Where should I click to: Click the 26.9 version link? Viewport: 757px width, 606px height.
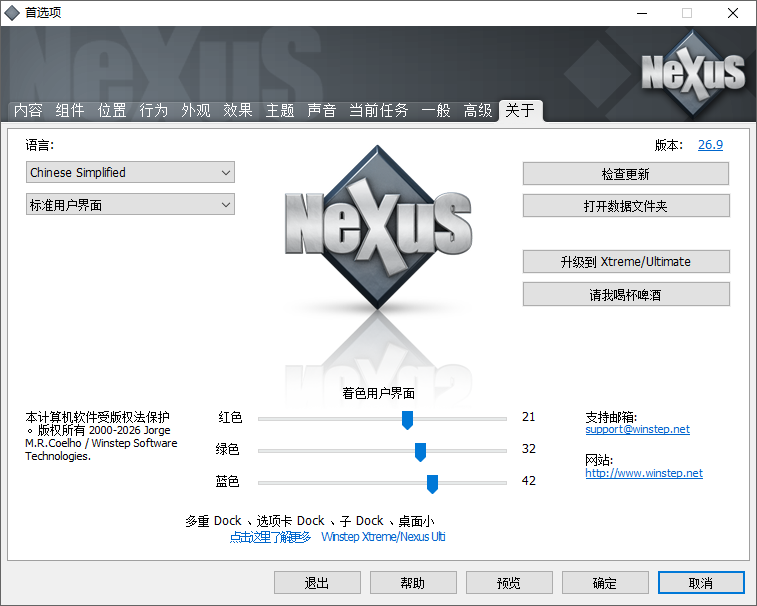[x=710, y=145]
